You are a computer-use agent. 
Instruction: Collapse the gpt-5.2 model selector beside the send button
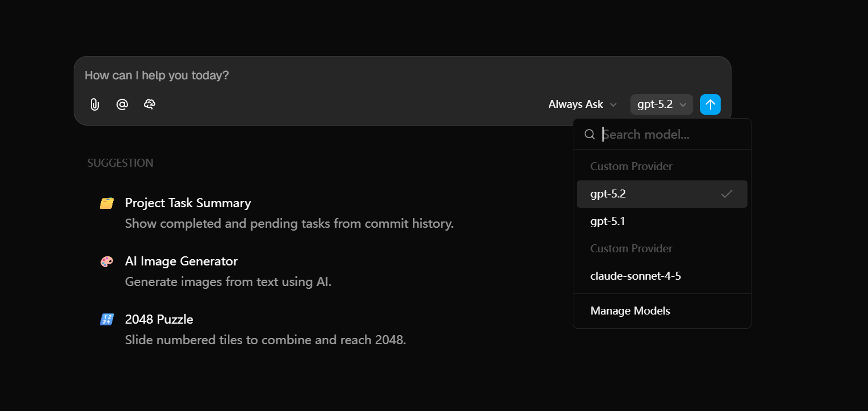[661, 104]
